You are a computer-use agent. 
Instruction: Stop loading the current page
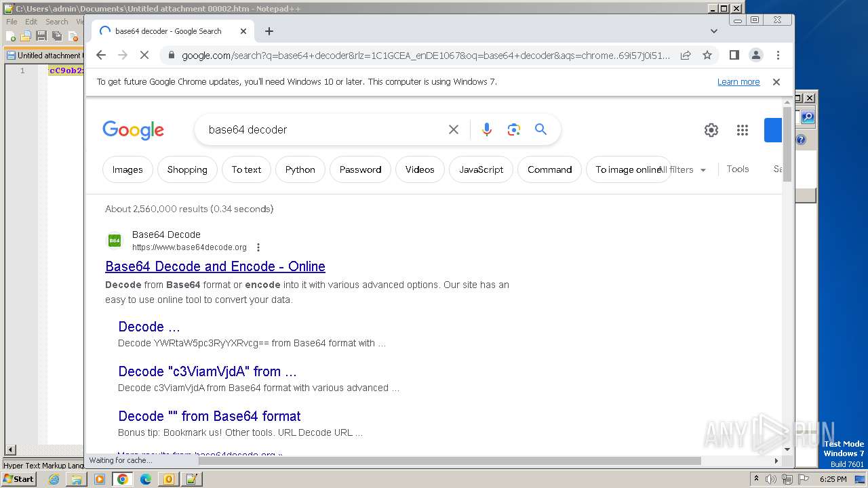[x=144, y=55]
